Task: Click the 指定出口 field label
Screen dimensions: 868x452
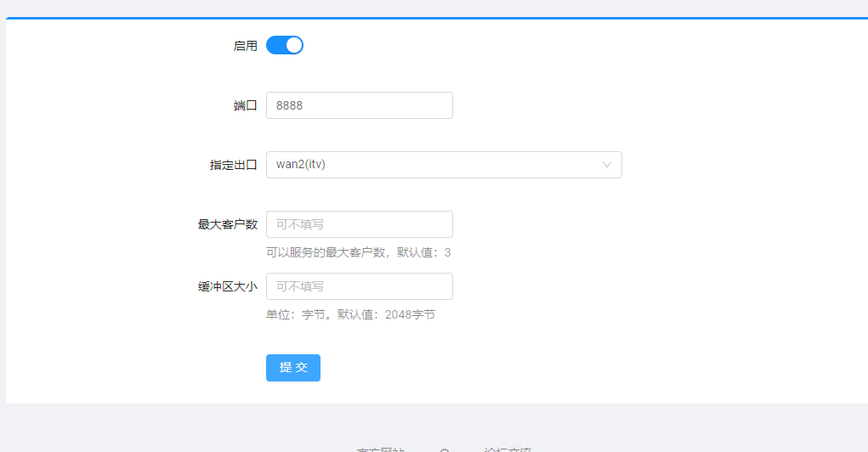Action: coord(233,165)
